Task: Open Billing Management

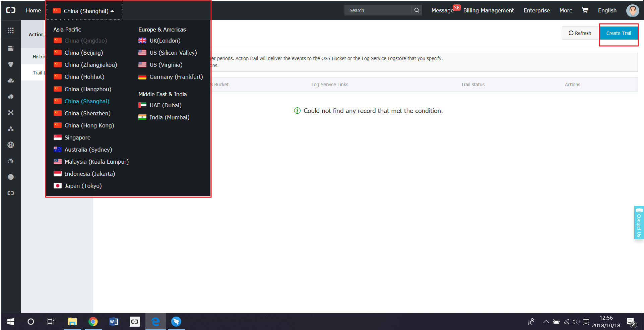Action: 489,10
